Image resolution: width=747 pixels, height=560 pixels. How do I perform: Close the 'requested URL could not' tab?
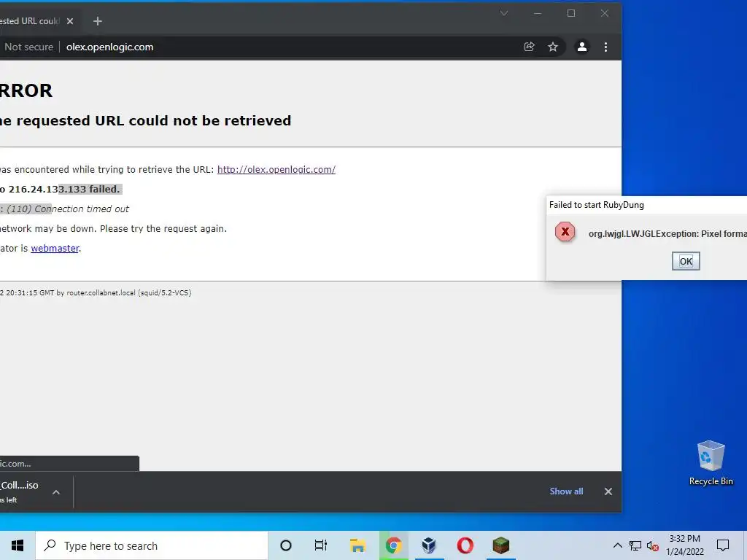click(70, 21)
